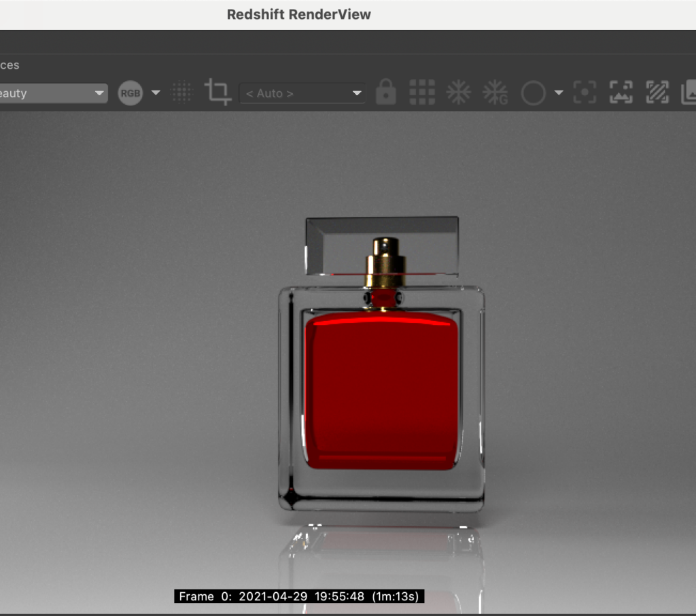Click the circle icon in toolbar
696x616 pixels.
pos(533,93)
